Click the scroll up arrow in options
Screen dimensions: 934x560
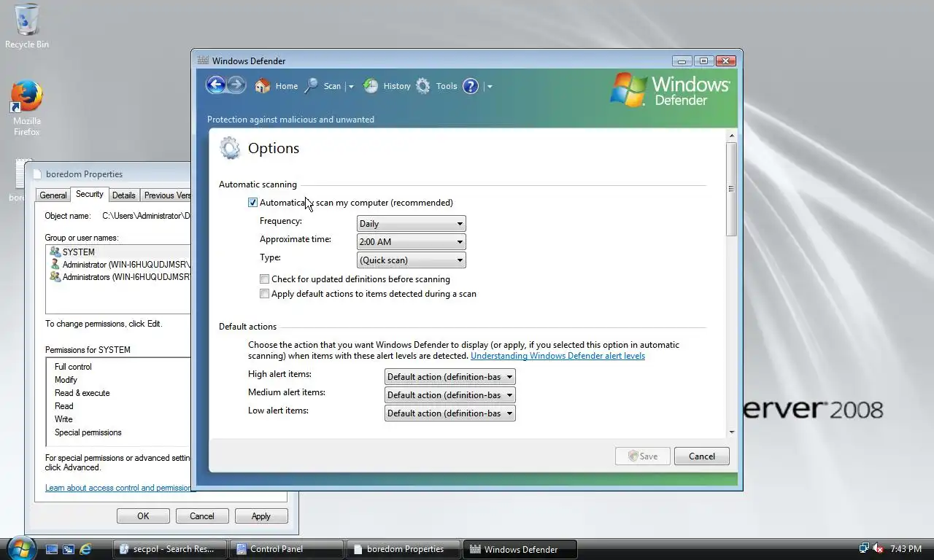[731, 136]
